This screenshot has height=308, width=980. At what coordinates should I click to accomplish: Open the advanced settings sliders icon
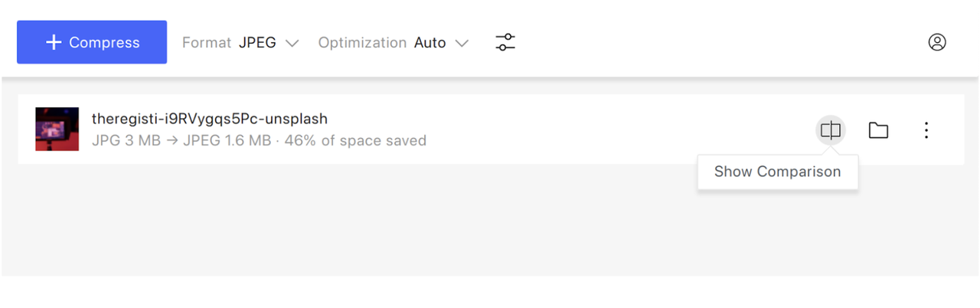(x=505, y=42)
